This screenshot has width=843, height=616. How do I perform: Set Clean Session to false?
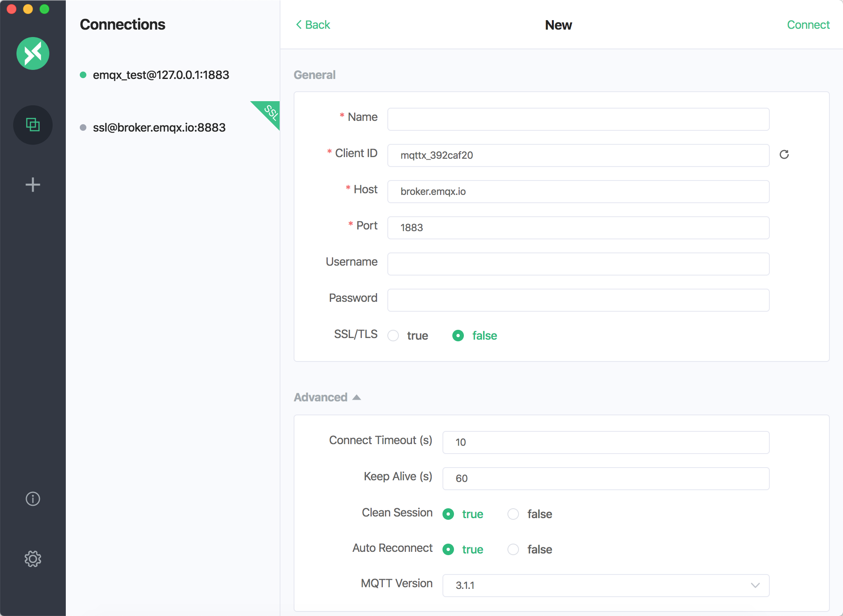(x=513, y=514)
